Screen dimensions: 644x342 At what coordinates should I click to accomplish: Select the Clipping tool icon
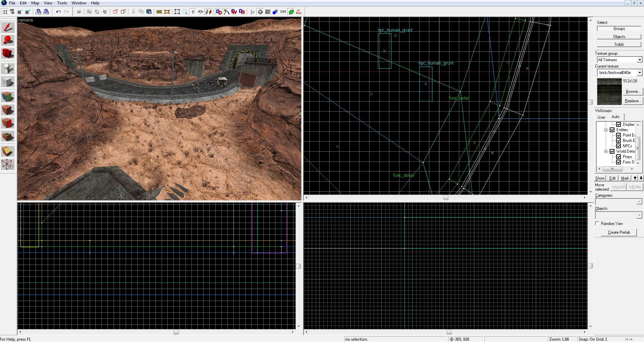click(x=8, y=151)
